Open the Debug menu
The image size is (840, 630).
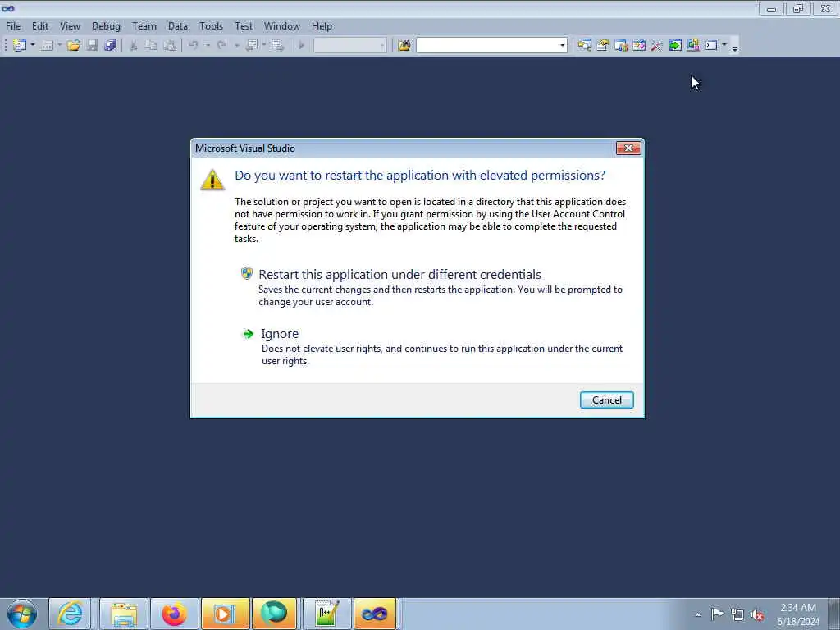point(106,26)
